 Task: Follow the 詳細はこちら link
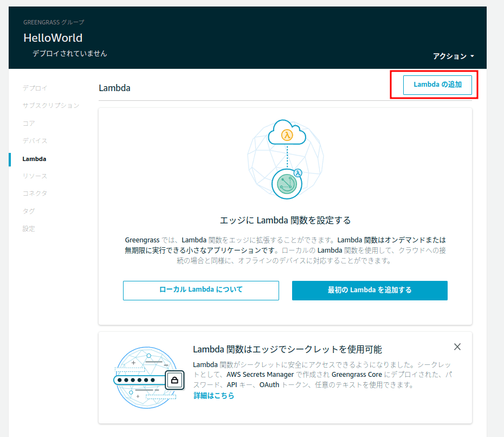coord(214,395)
